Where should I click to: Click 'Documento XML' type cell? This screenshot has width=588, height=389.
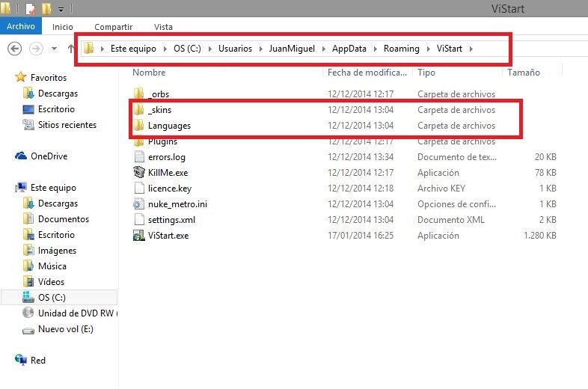tap(451, 220)
